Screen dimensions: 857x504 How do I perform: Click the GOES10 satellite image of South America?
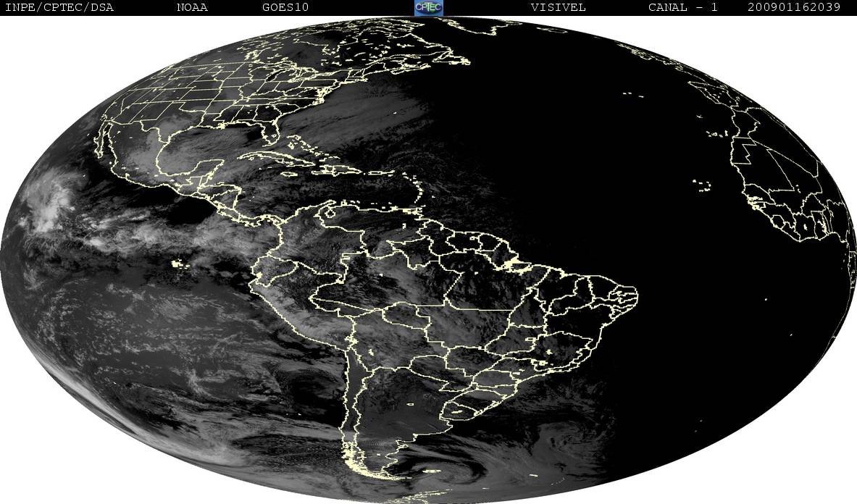(x=429, y=260)
